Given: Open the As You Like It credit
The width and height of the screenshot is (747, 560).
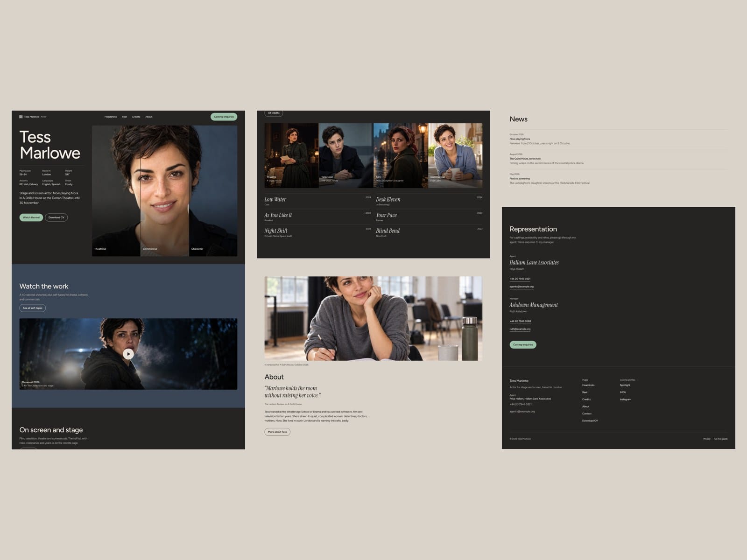Looking at the screenshot, I should 318,217.
